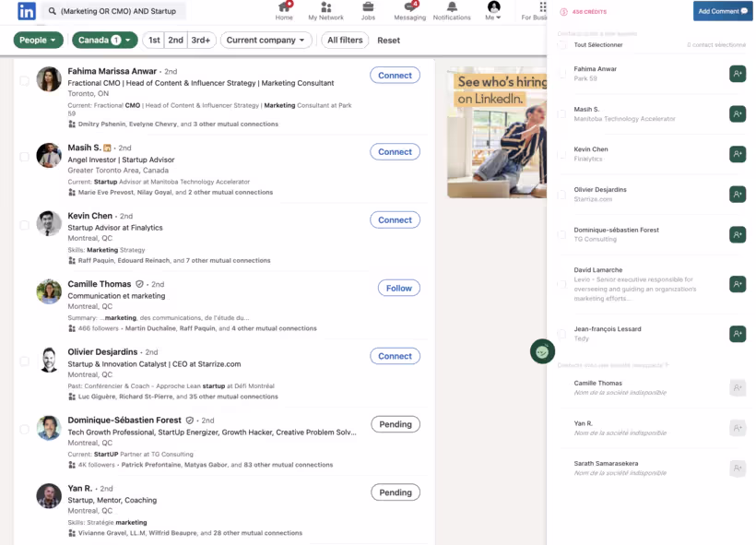Click the disabled add icon for Yan R.

click(738, 428)
